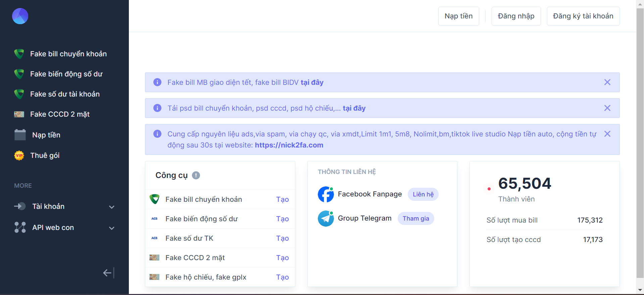Click the 'Group Telegram' label
Image resolution: width=644 pixels, height=295 pixels.
coord(365,218)
